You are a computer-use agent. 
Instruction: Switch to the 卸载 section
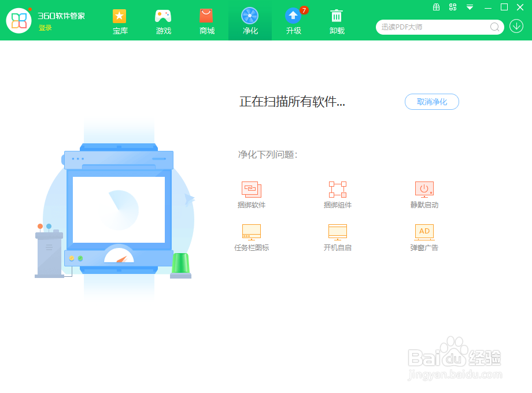click(x=337, y=20)
